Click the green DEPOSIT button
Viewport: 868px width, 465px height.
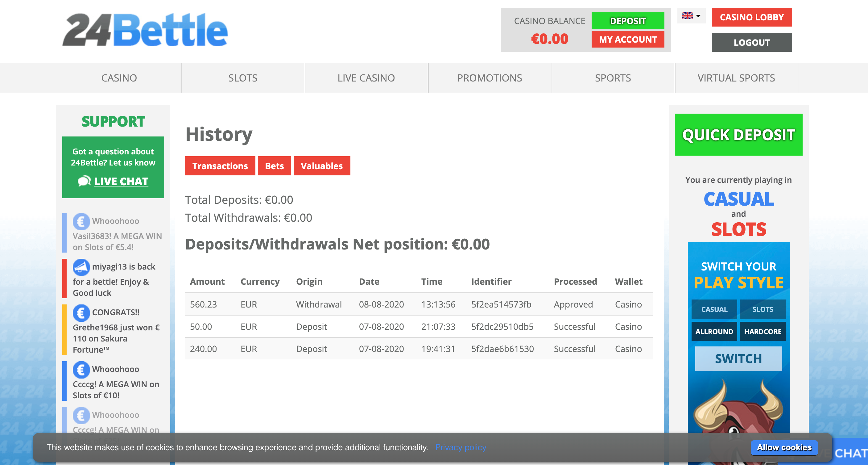[628, 21]
